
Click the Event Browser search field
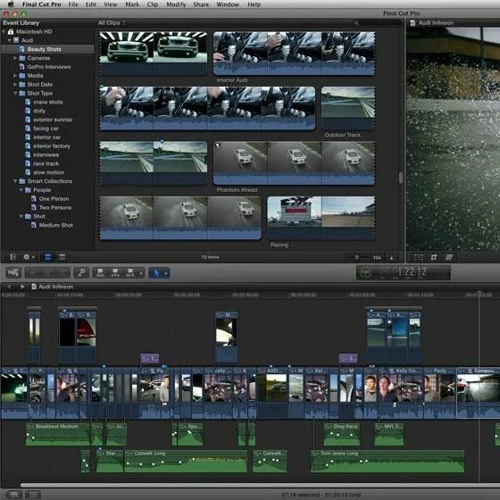[377, 23]
